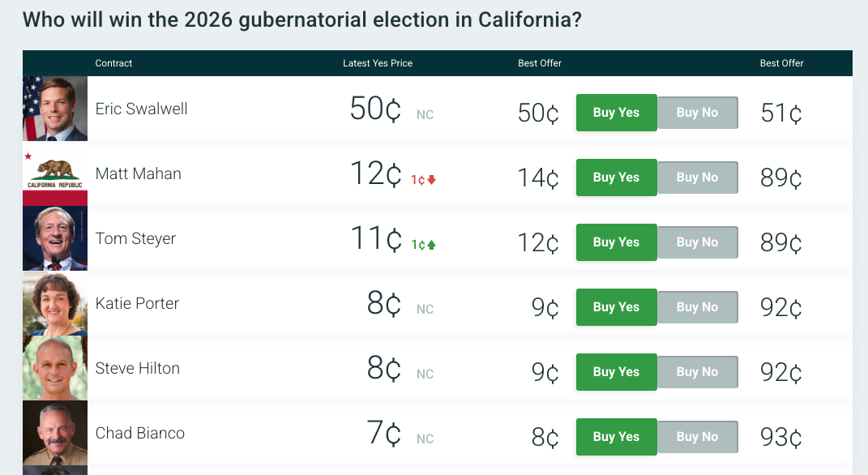Click Chad Bianco's 93¢ Best Offer price
This screenshot has width=868, height=475.
coord(780,437)
